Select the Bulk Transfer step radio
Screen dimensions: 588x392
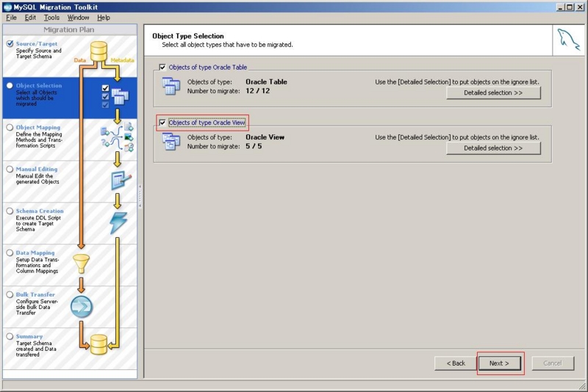pos(10,294)
